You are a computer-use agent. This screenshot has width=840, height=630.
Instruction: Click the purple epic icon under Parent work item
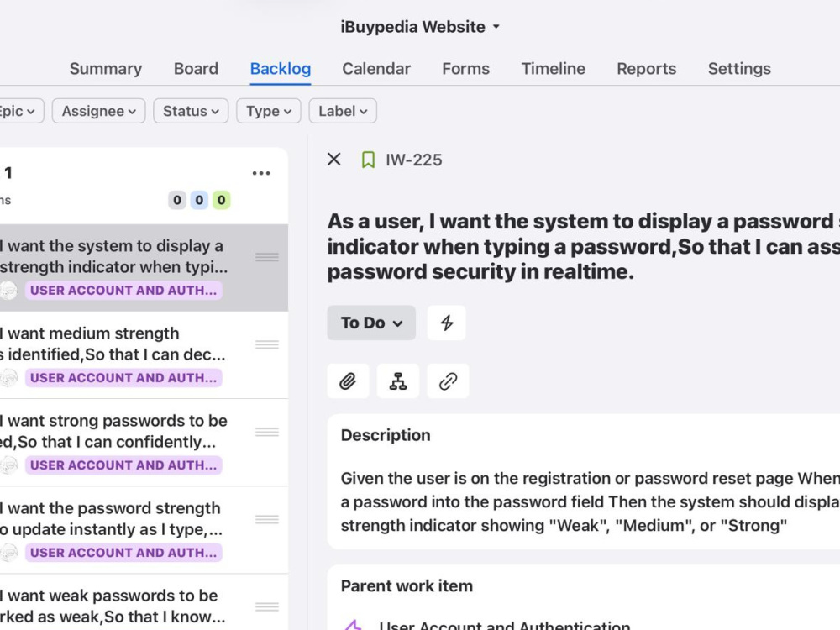click(x=353, y=625)
